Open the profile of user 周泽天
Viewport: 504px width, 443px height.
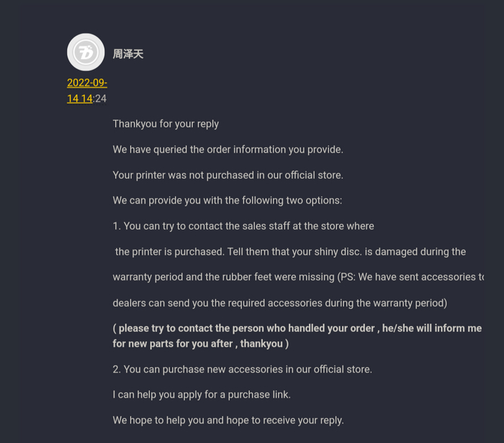[128, 54]
